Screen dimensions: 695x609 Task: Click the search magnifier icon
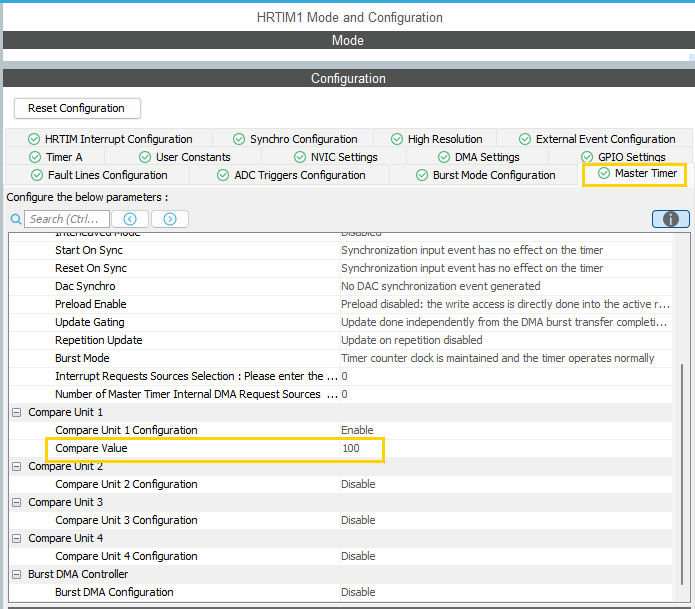pos(16,219)
